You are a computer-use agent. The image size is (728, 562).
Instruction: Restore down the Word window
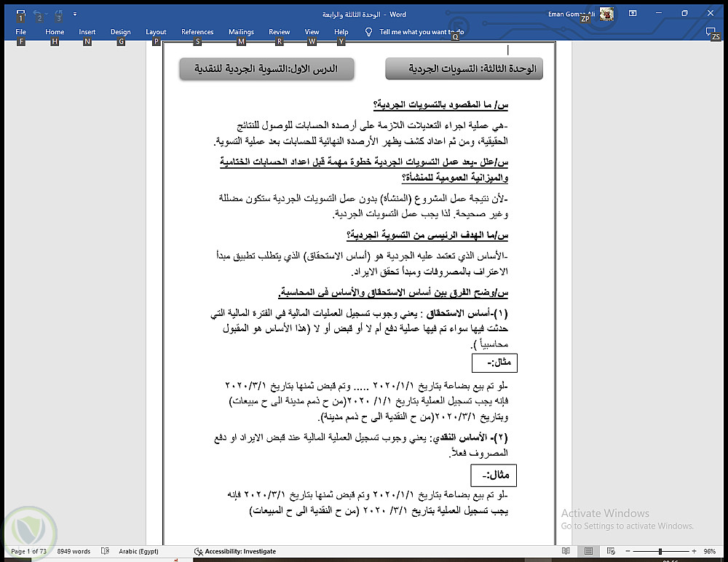coord(684,14)
